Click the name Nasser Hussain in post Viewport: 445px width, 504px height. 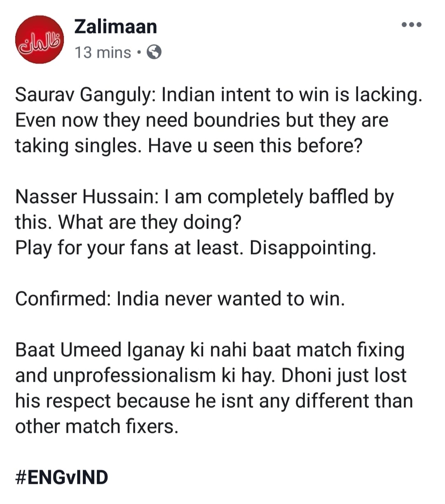tap(84, 197)
